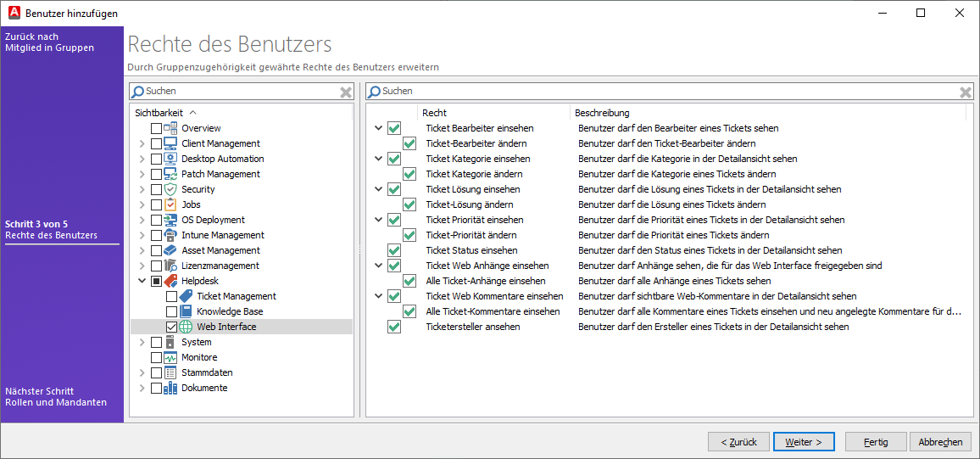Image resolution: width=980 pixels, height=459 pixels.
Task: Click the Ticket Management tag icon
Action: 186,296
